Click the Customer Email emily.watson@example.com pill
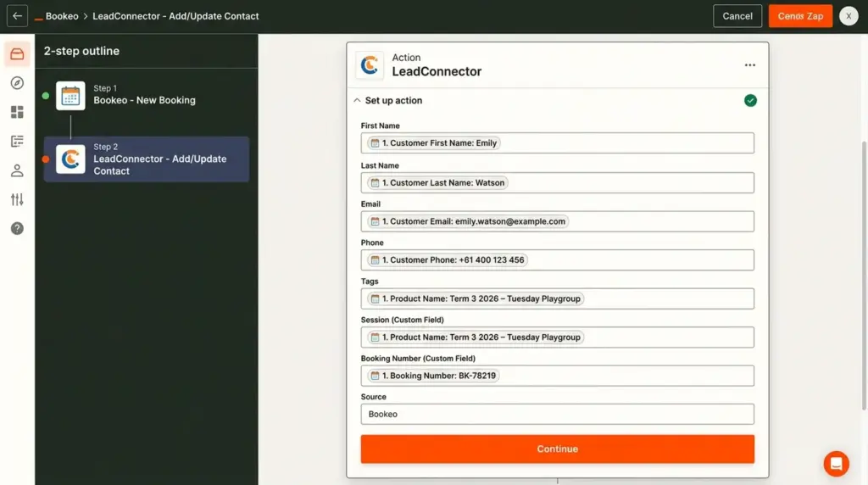 pyautogui.click(x=468, y=221)
